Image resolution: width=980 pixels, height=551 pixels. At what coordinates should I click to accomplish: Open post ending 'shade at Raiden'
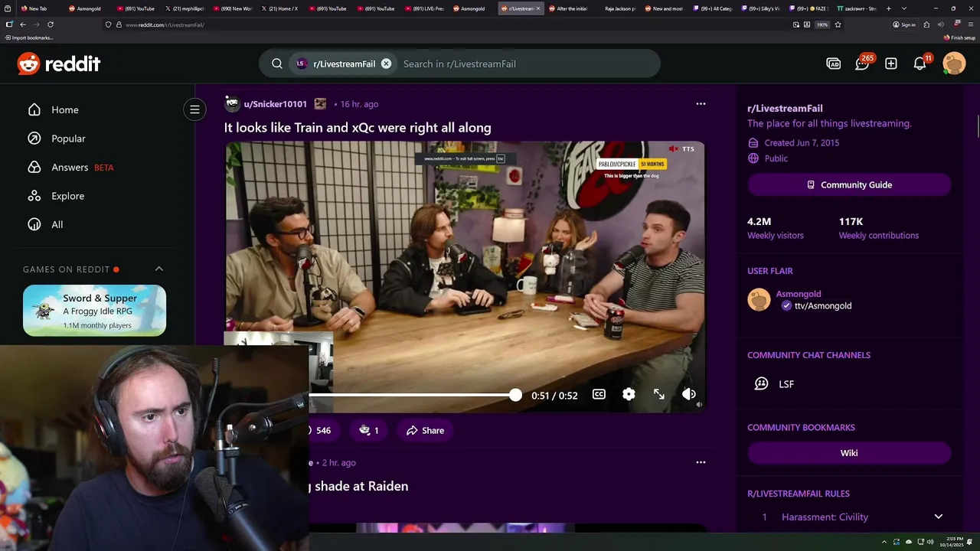tap(360, 486)
